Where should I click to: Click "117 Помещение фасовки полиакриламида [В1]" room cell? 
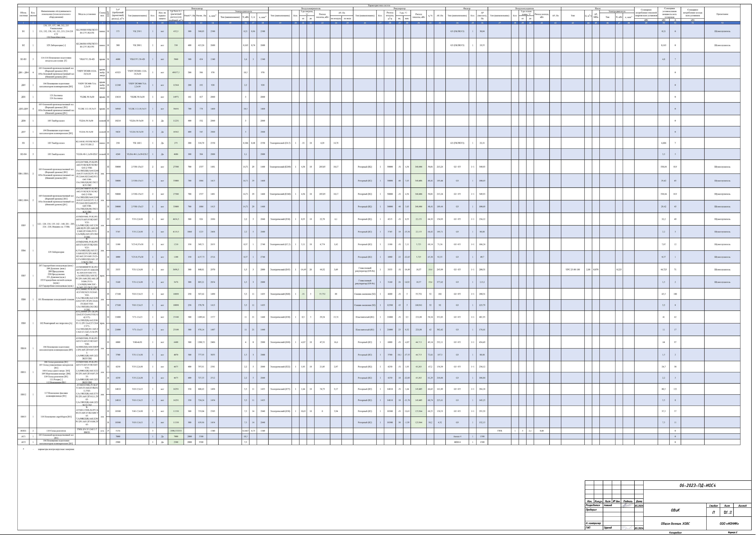click(56, 395)
